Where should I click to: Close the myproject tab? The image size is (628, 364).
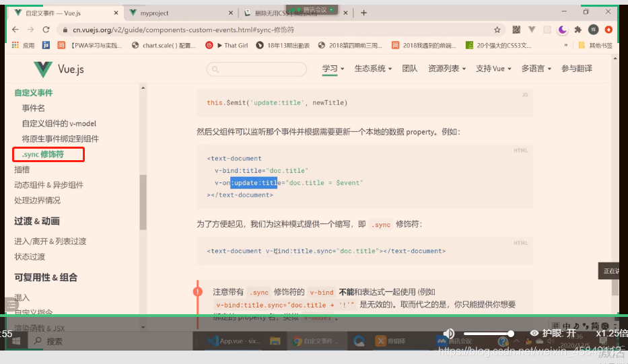point(231,13)
